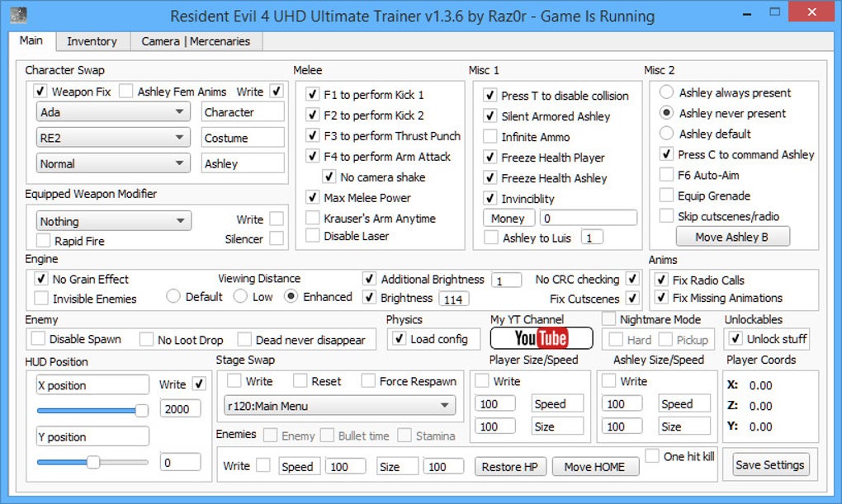
Task: Enable Invisible Enemies checkbox
Action: coord(40,298)
